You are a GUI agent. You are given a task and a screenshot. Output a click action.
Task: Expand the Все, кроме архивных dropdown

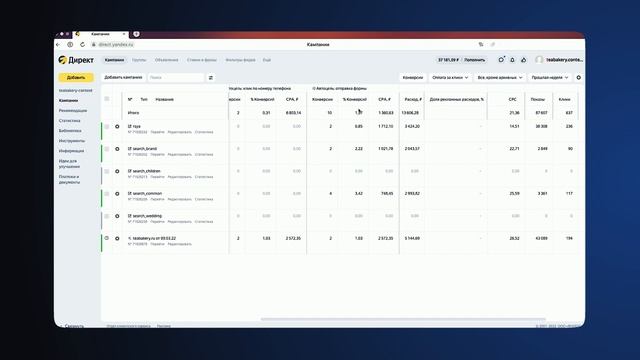[500, 78]
